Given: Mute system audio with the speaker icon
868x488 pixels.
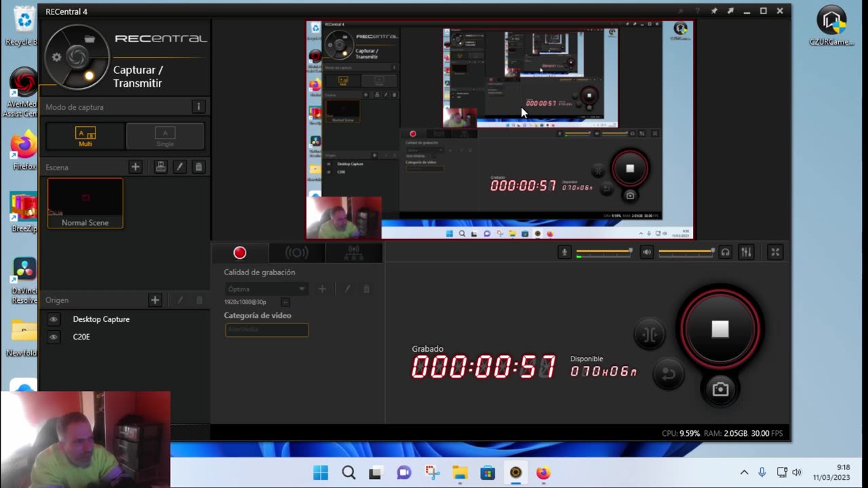Looking at the screenshot, I should (x=647, y=252).
